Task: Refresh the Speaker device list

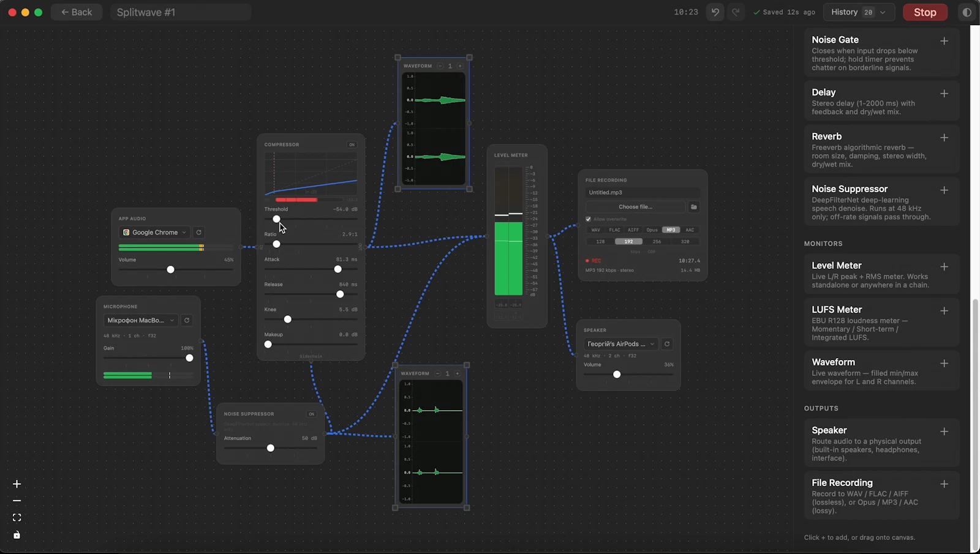Action: pos(667,344)
